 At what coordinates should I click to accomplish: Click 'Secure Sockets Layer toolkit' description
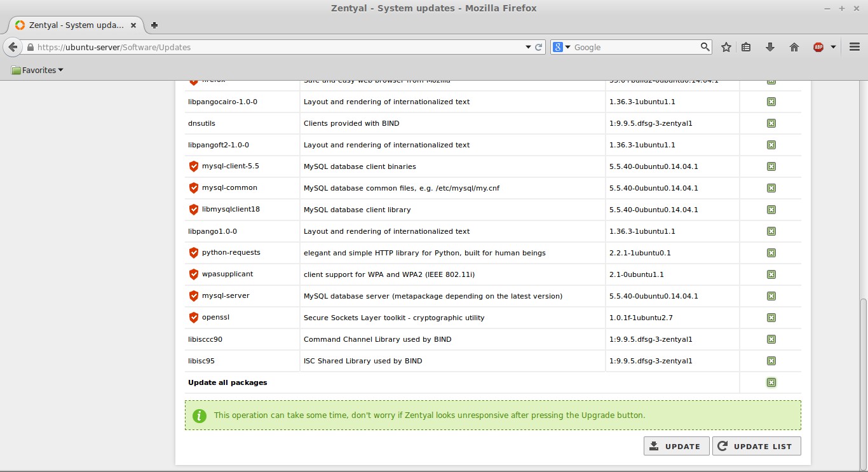tap(394, 318)
